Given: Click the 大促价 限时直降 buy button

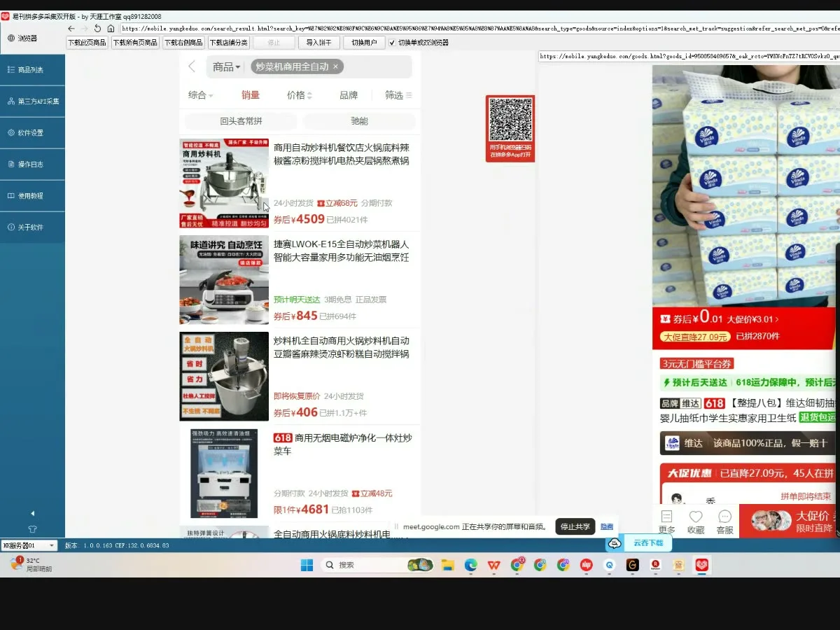Looking at the screenshot, I should (789, 521).
